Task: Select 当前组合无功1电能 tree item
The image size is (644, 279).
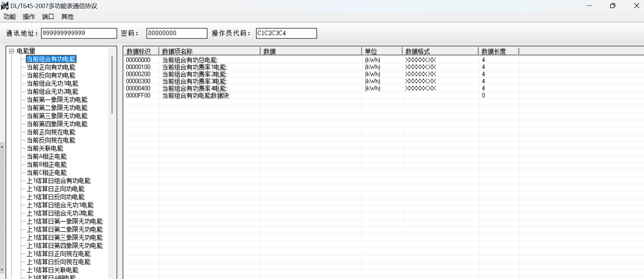Action: click(x=52, y=83)
